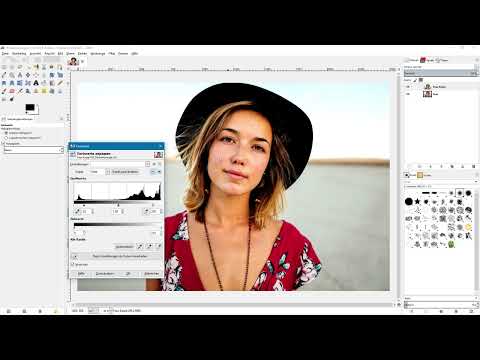The image size is (480, 360).
Task: Select the Color Picker tool in toolbox
Action: point(4,75)
